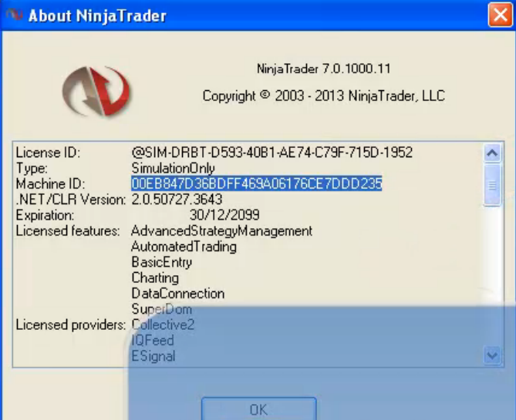
Task: Click the Machine ID: label
Action: 50,184
